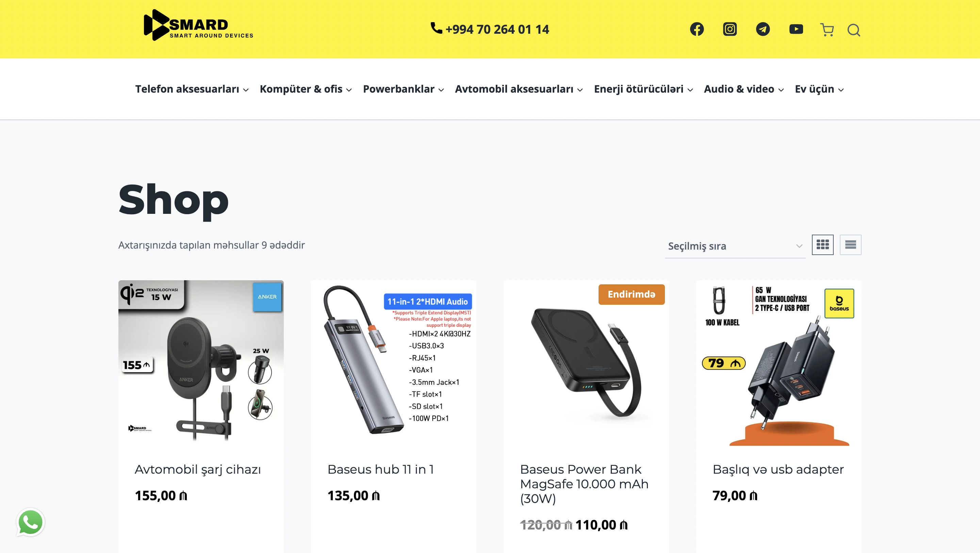Open the Kompüter & ofis menu
This screenshot has width=980, height=553.
[x=306, y=89]
